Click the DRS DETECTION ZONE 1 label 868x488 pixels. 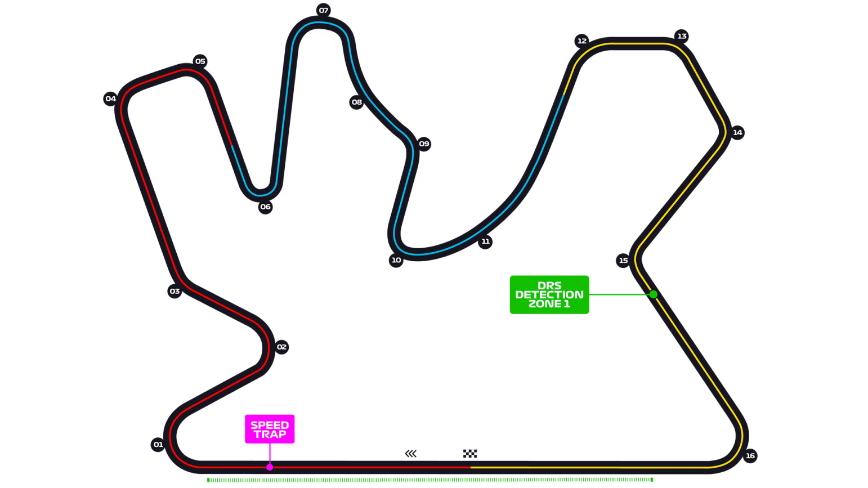click(x=550, y=294)
